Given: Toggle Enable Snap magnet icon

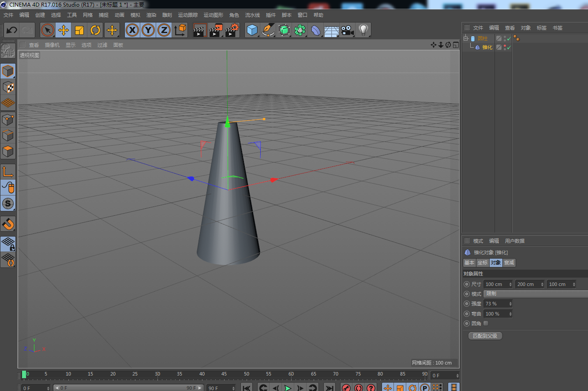Looking at the screenshot, I should 8,224.
